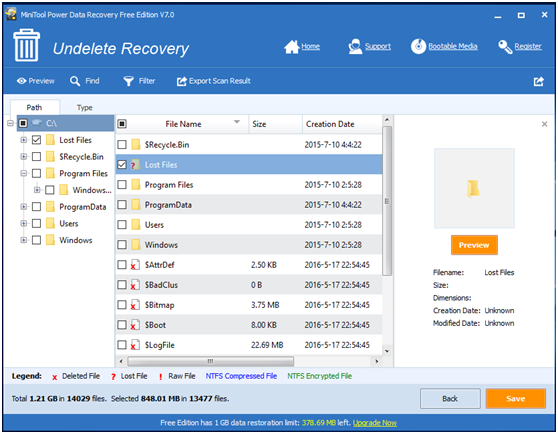Click the orange Preview button
The width and height of the screenshot is (558, 434).
(474, 245)
